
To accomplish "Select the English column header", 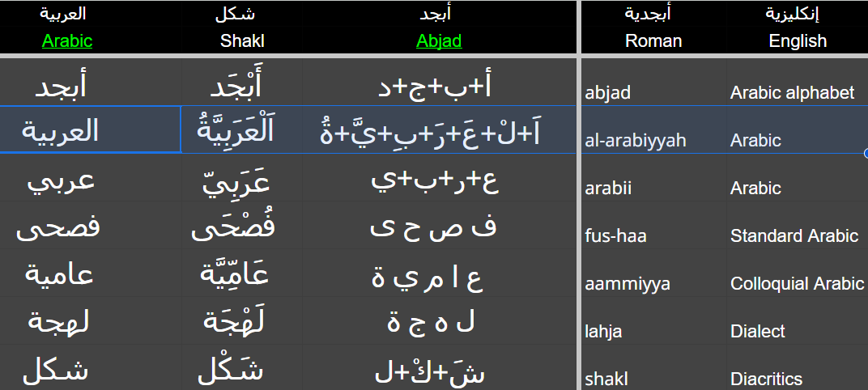I will click(798, 40).
